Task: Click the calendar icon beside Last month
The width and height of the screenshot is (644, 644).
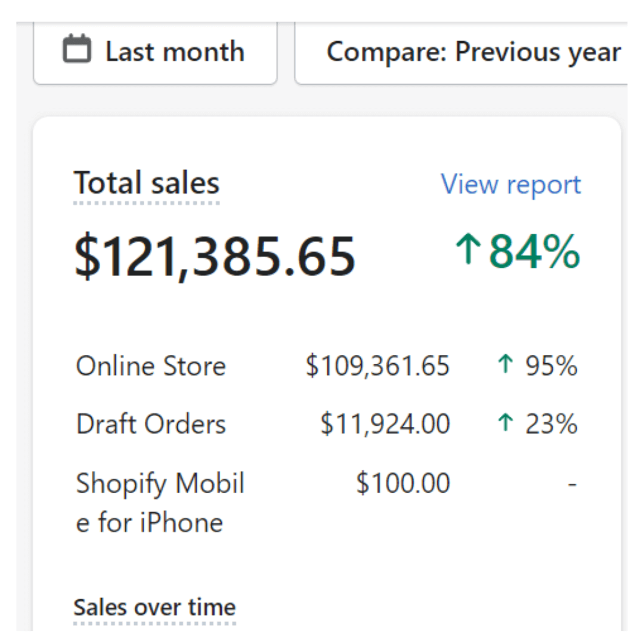Action: pos(77,49)
